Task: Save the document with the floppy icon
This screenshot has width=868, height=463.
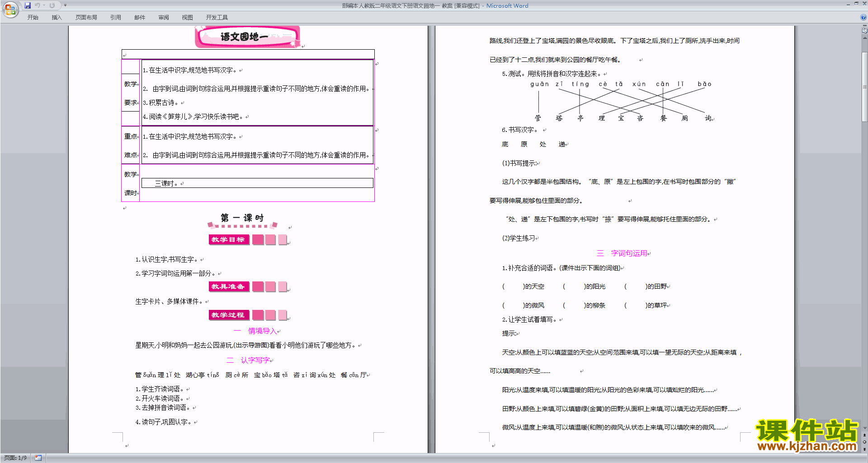Action: (x=28, y=5)
